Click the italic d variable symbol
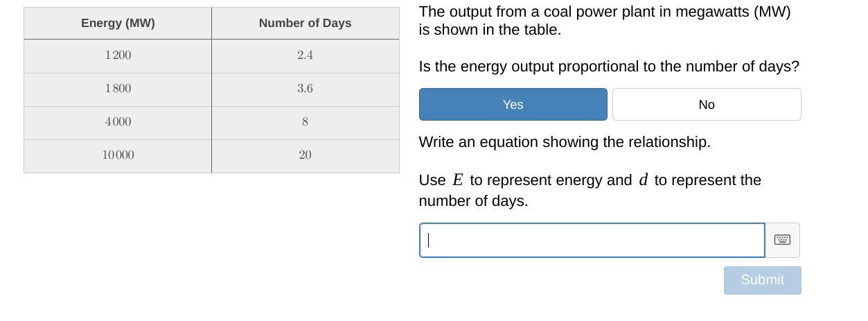Screen dimensions: 868x321 [x=643, y=180]
